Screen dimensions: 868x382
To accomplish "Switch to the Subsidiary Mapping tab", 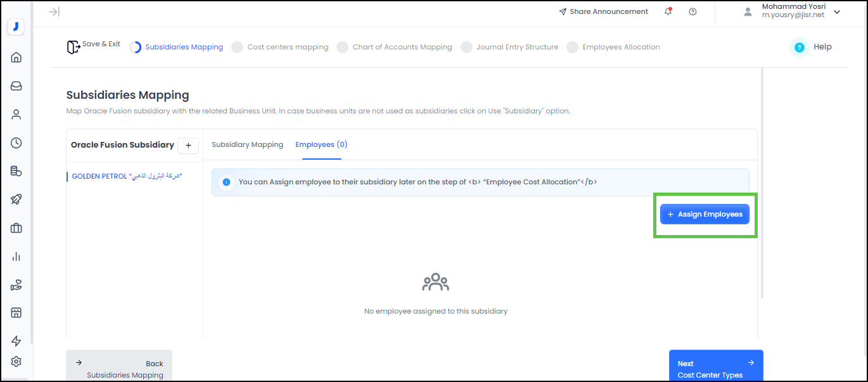I will click(247, 144).
